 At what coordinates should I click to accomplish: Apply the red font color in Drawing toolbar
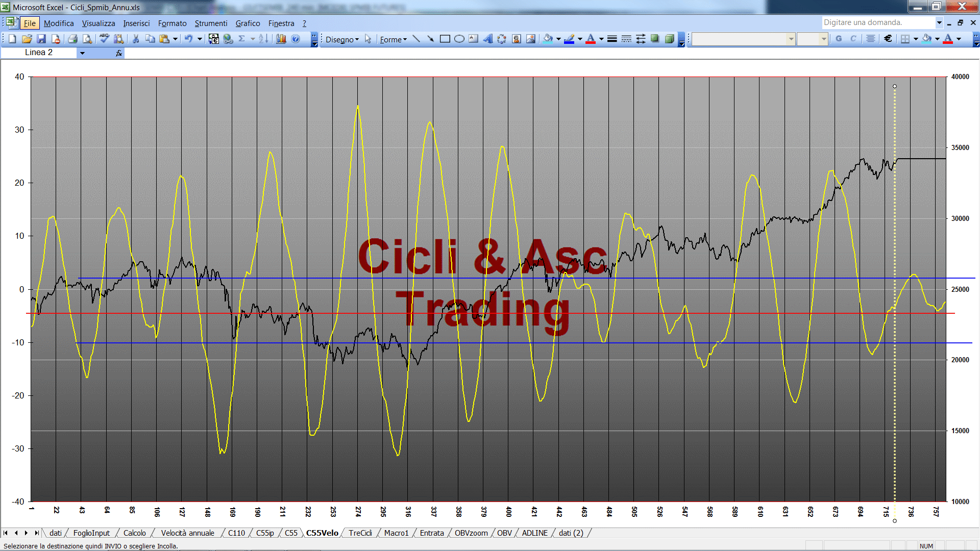[x=591, y=39]
